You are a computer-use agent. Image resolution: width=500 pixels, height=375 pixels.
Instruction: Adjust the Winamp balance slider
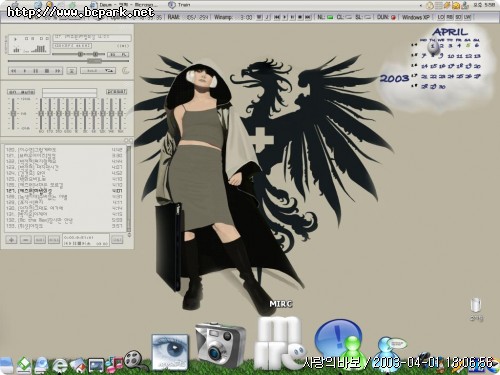click(x=95, y=54)
